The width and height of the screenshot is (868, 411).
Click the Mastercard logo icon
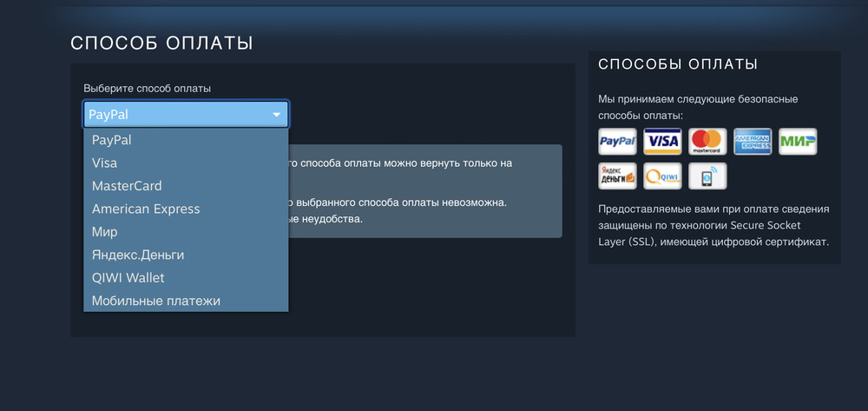[x=707, y=142]
